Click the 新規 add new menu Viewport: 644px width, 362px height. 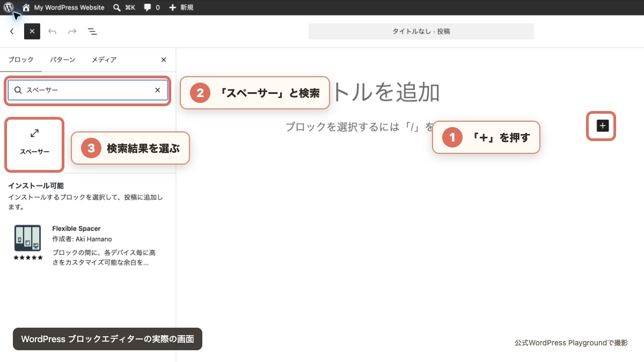tap(181, 8)
